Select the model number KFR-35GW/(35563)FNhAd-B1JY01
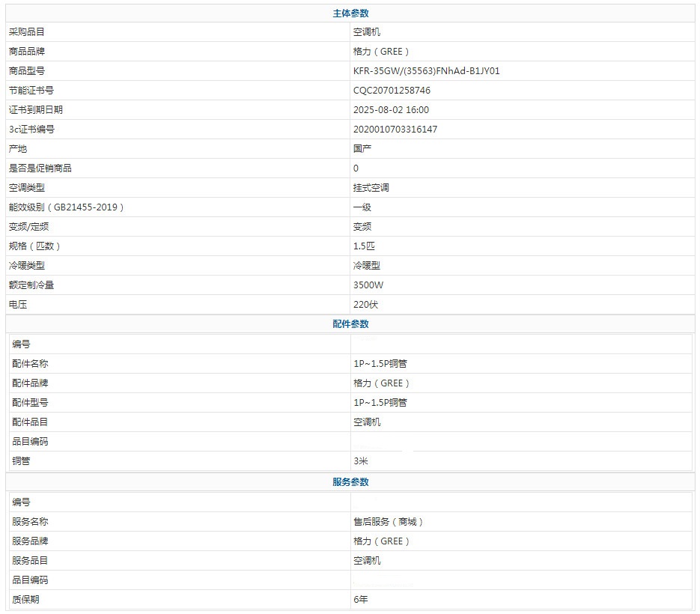 click(x=426, y=71)
